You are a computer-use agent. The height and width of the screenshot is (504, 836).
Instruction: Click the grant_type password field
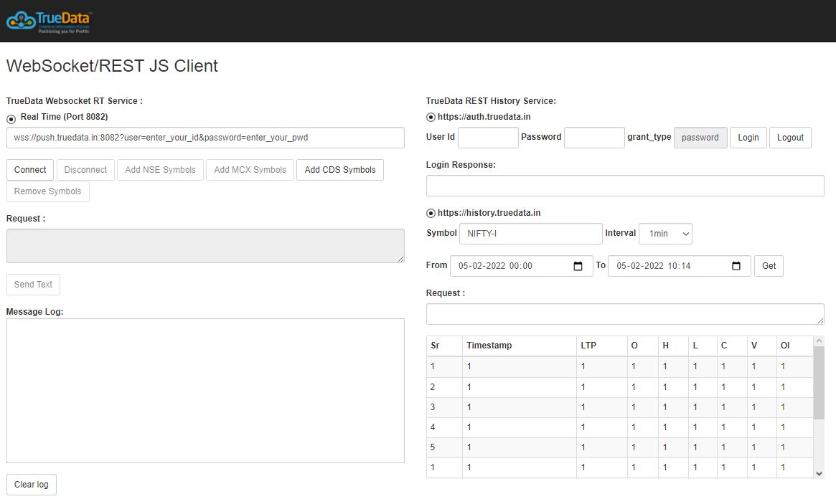coord(700,138)
